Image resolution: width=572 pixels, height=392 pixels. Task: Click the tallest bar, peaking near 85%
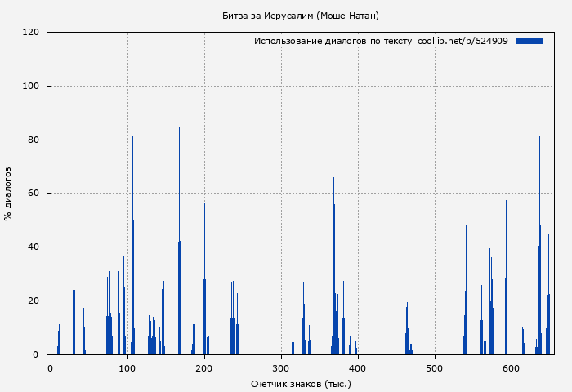coord(179,245)
